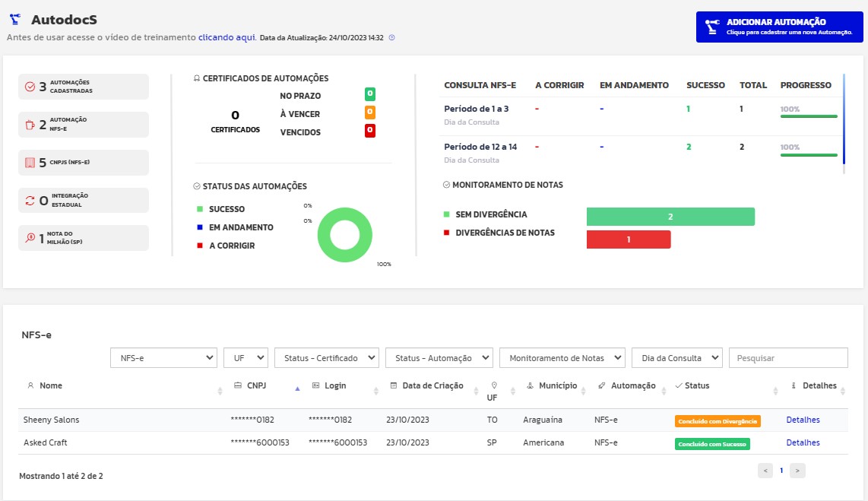Click the help icon beside update date
This screenshot has width=868, height=501.
391,37
